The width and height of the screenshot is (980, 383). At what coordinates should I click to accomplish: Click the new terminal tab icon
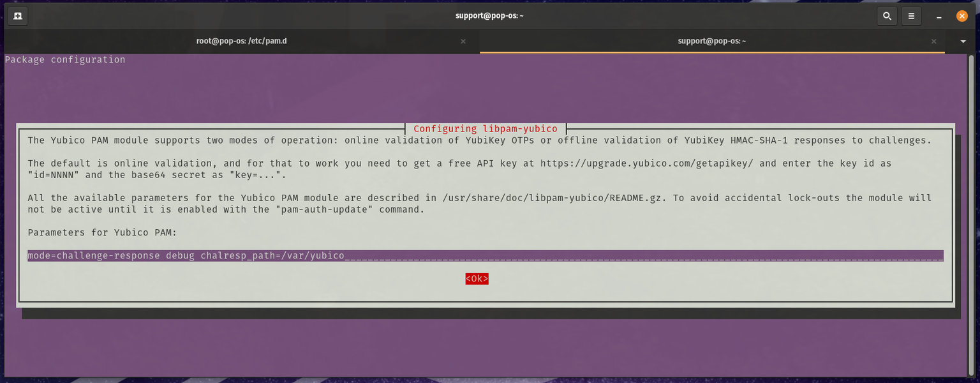[18, 15]
